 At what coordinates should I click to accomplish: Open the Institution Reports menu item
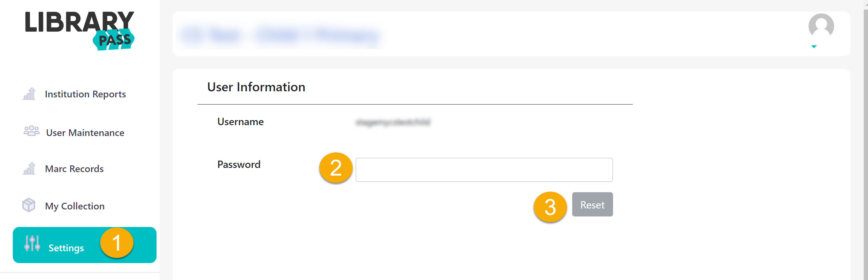[85, 94]
